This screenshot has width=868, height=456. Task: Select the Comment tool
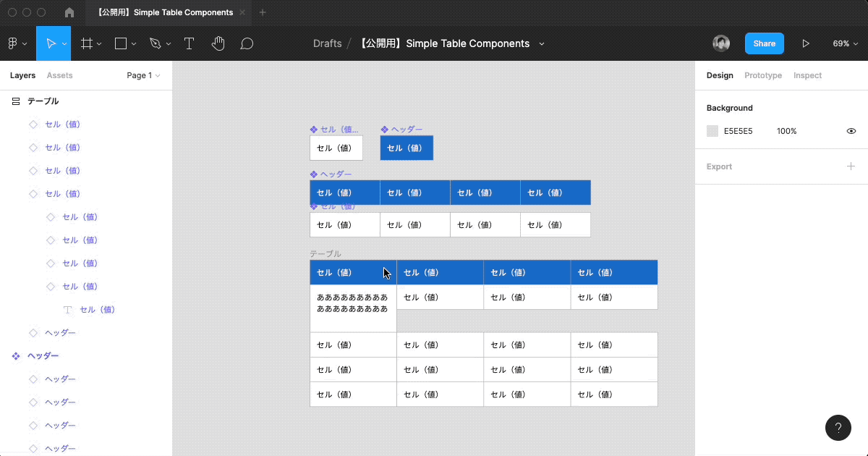click(247, 43)
